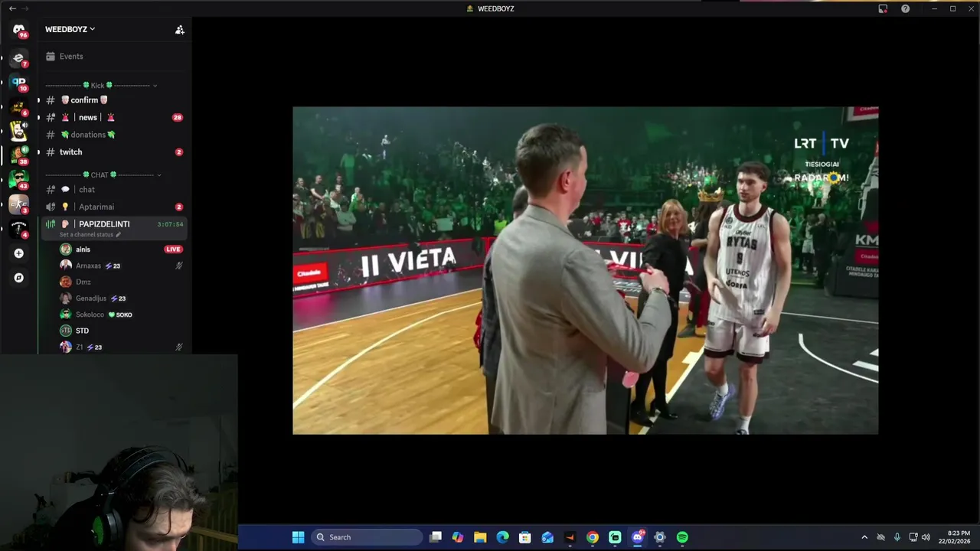Open the Events section
Screen dimensions: 980x551
tap(113, 57)
